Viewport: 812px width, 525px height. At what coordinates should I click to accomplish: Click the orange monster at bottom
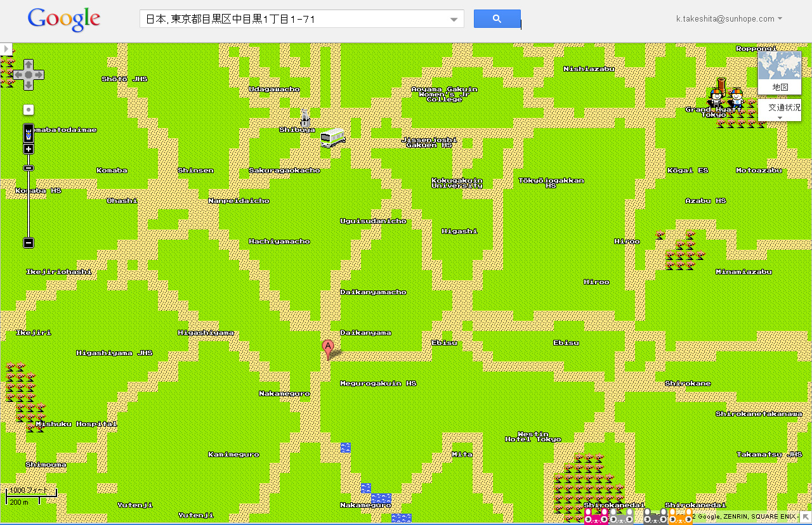coord(680,515)
